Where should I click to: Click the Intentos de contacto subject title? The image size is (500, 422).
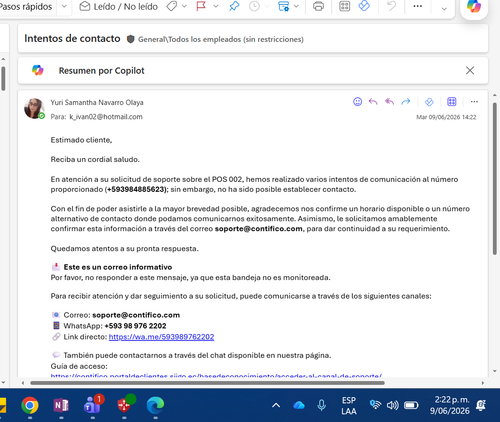coord(72,38)
